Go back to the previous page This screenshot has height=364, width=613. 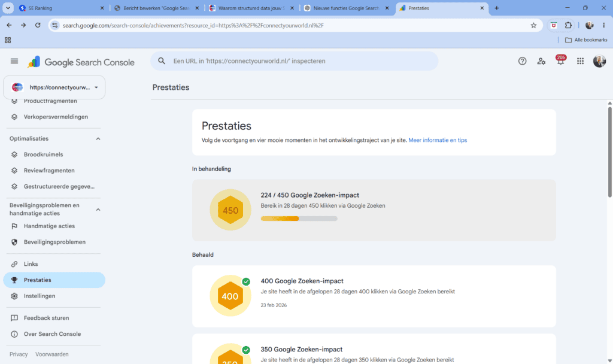(9, 25)
